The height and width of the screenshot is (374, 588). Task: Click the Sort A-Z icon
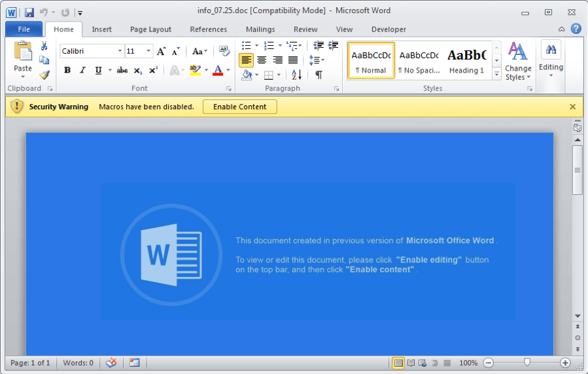[x=296, y=75]
